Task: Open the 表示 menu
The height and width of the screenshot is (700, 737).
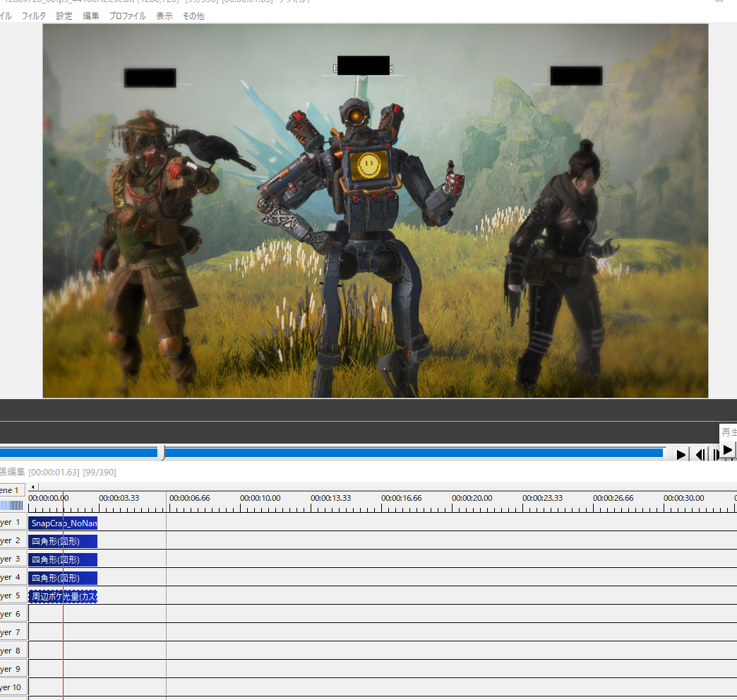Action: (164, 16)
